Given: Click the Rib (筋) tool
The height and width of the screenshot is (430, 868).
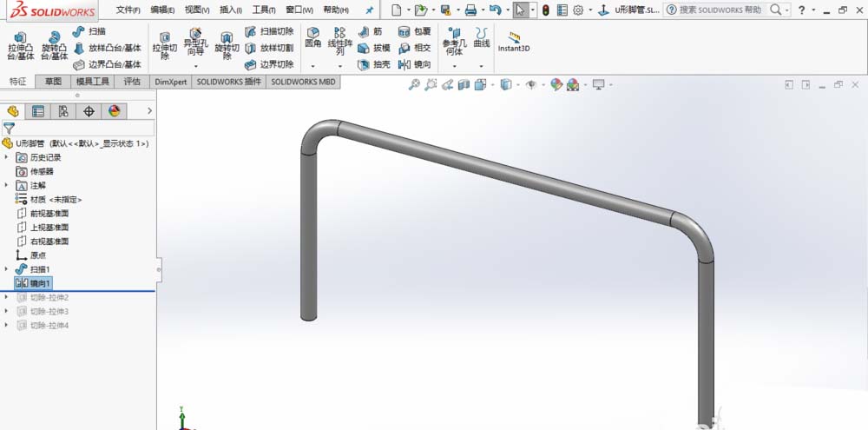Looking at the screenshot, I should 370,31.
